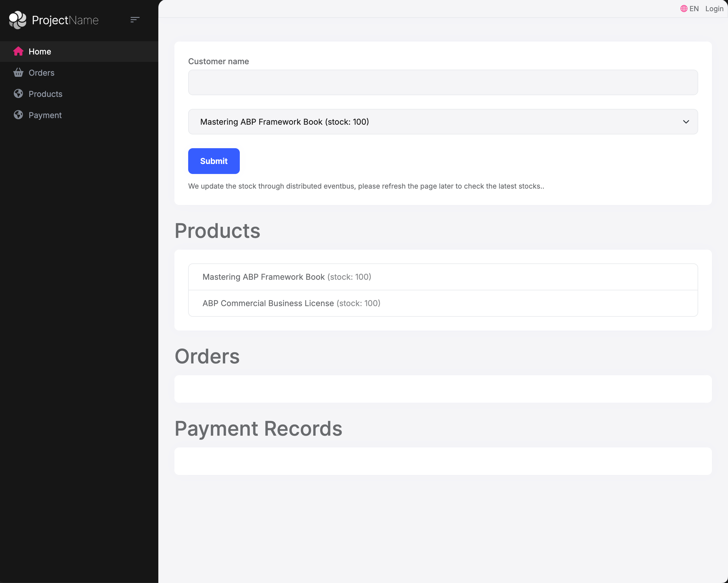Click the pink Home house icon
The image size is (728, 583).
tap(18, 51)
